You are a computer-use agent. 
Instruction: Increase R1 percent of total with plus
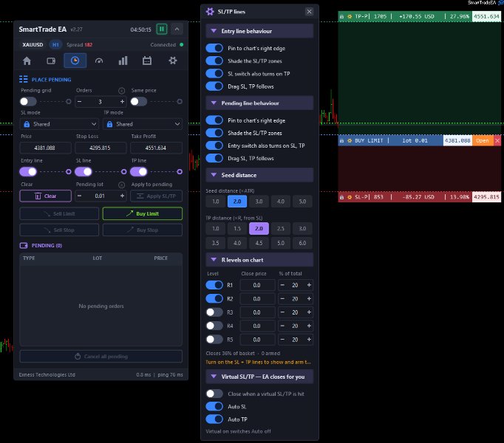[x=309, y=285]
